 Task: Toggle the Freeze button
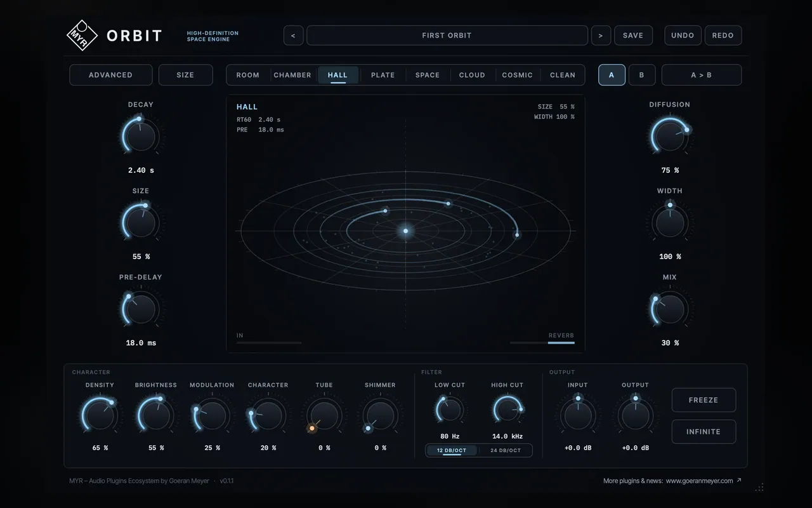704,400
